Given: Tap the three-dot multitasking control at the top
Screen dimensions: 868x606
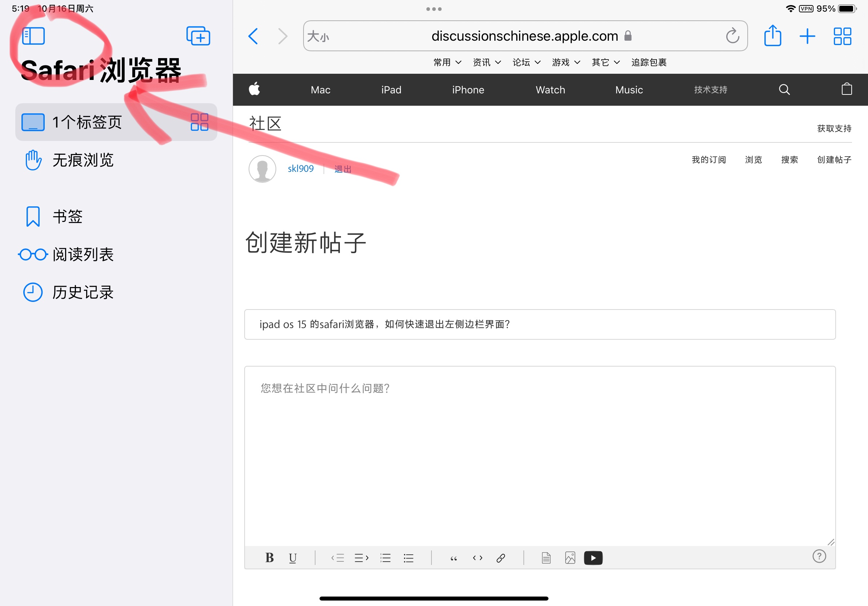Looking at the screenshot, I should pos(434,9).
